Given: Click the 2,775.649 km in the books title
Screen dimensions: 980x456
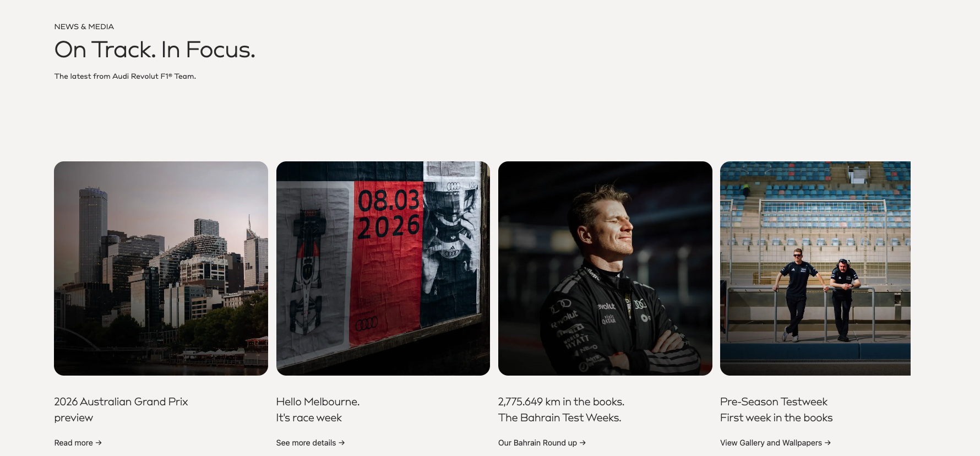Looking at the screenshot, I should point(561,402).
